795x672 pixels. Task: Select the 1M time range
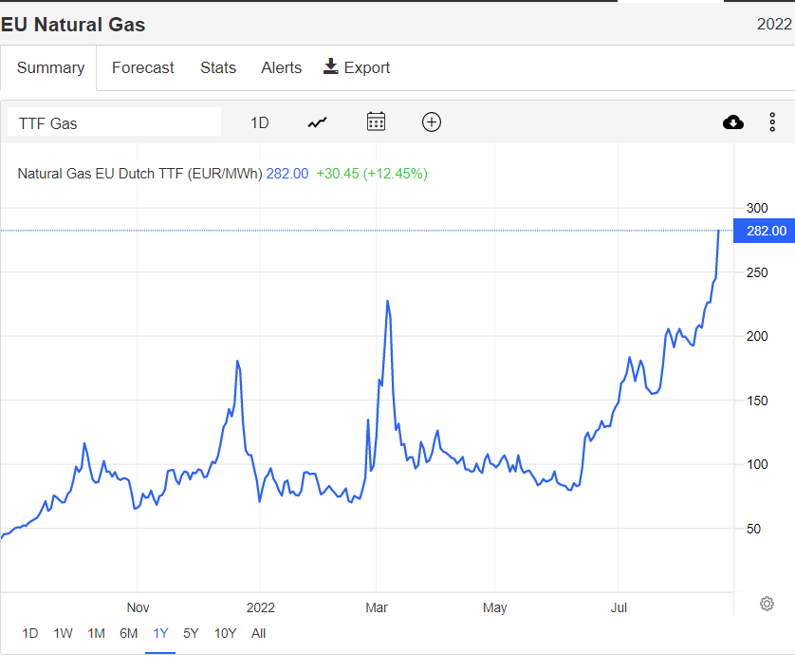click(x=96, y=633)
